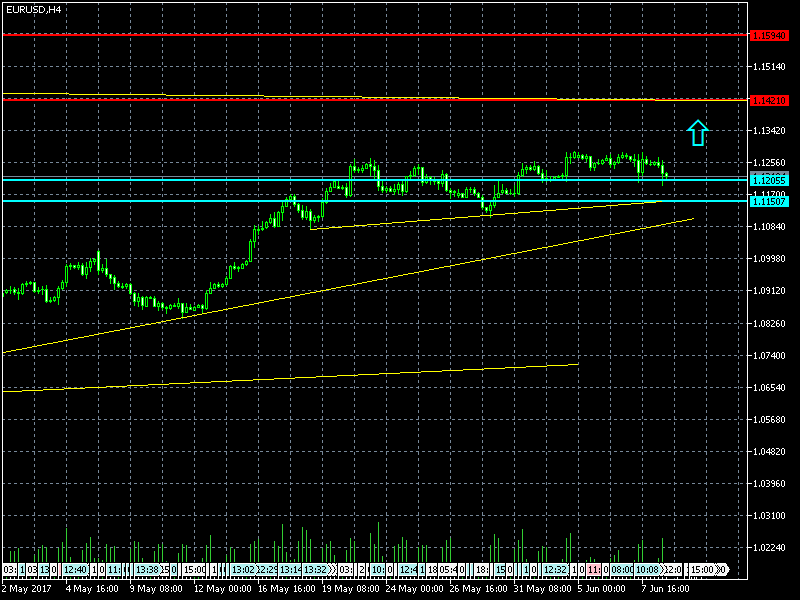Screen dimensions: 800x600
Task: Click the 13:02 event marker
Action: pyautogui.click(x=243, y=569)
